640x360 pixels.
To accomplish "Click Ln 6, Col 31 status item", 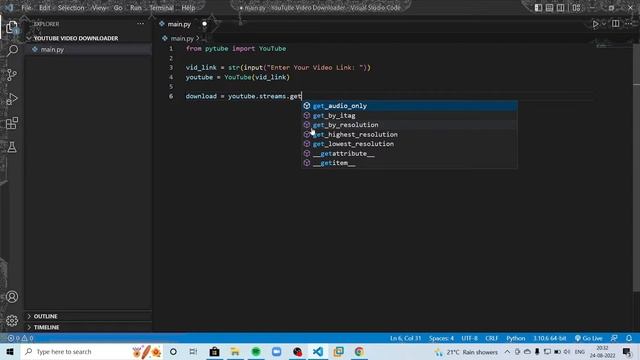I will coord(405,338).
